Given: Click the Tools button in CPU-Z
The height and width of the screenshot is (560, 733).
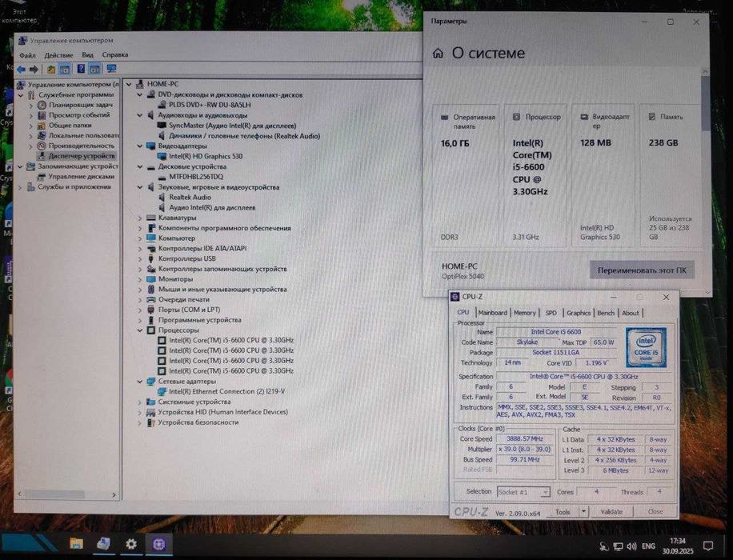Looking at the screenshot, I should (x=563, y=512).
